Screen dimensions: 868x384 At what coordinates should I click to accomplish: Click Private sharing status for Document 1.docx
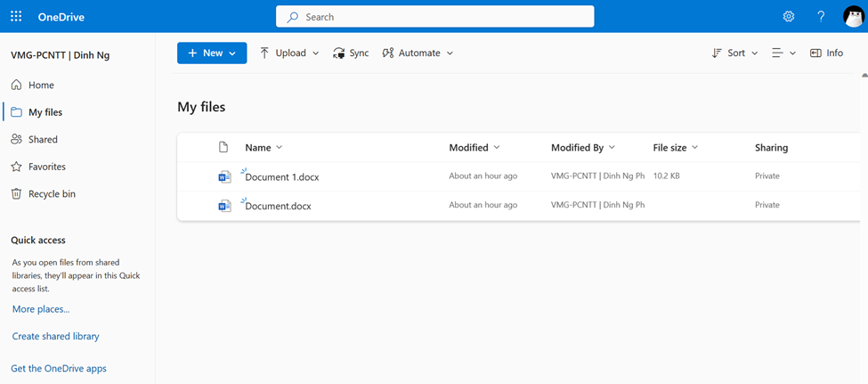pos(767,176)
